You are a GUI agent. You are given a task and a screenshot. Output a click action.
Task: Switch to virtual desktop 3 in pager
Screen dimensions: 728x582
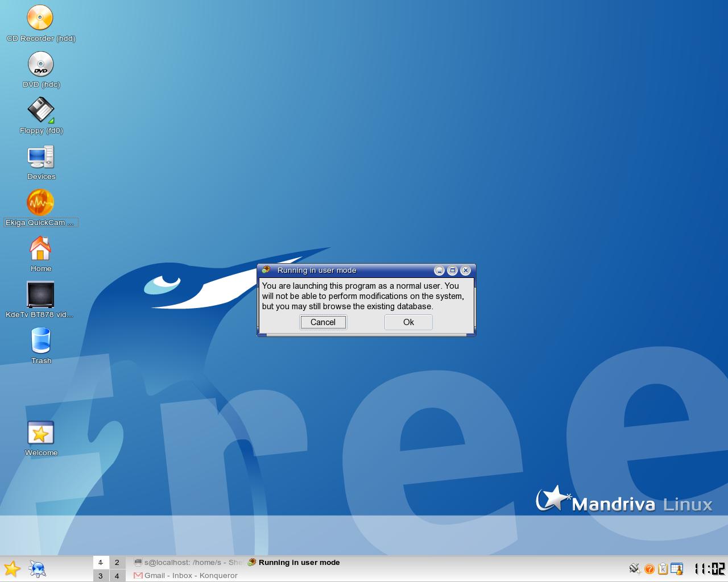click(x=101, y=576)
